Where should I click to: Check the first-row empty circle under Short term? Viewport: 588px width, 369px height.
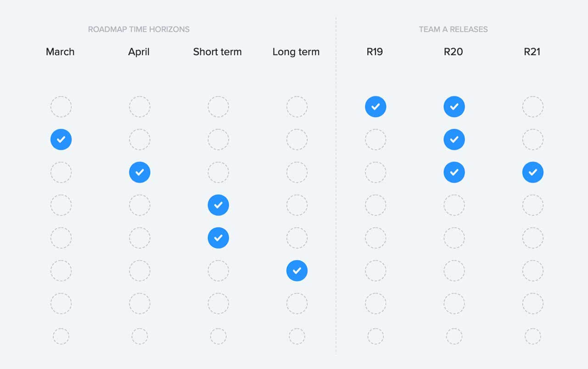218,107
